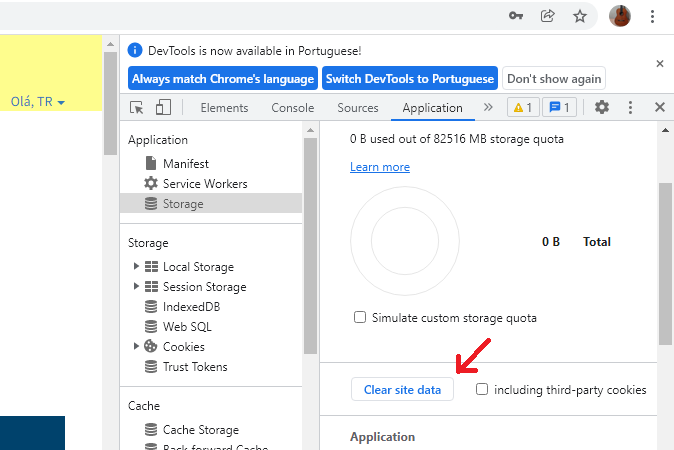Open the Chrome profile avatar
This screenshot has height=450, width=674.
pyautogui.click(x=620, y=16)
